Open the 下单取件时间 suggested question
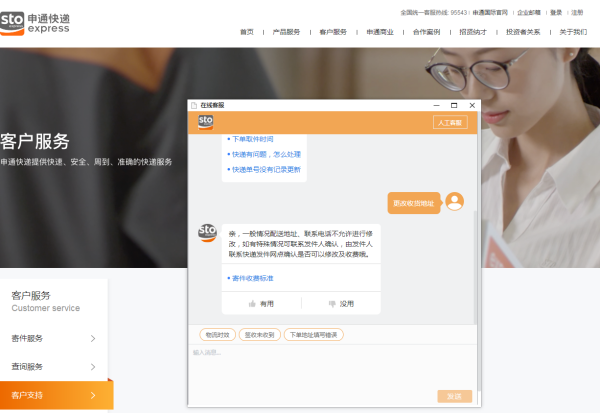600x413 pixels. 253,139
